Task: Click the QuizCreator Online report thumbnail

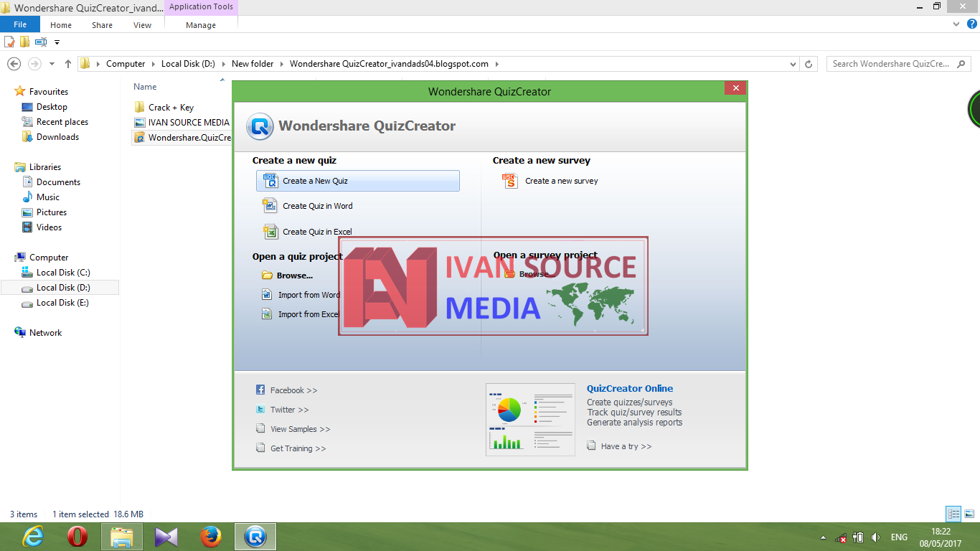Action: [530, 419]
